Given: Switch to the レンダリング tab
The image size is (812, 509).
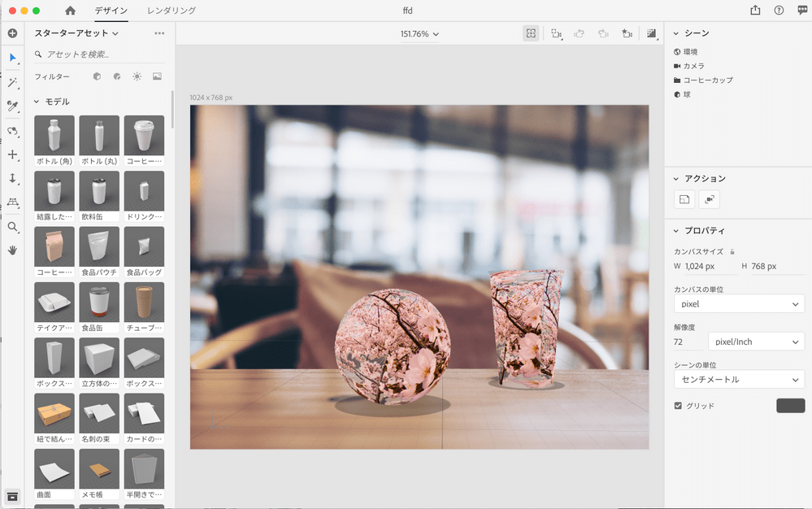Looking at the screenshot, I should tap(171, 11).
